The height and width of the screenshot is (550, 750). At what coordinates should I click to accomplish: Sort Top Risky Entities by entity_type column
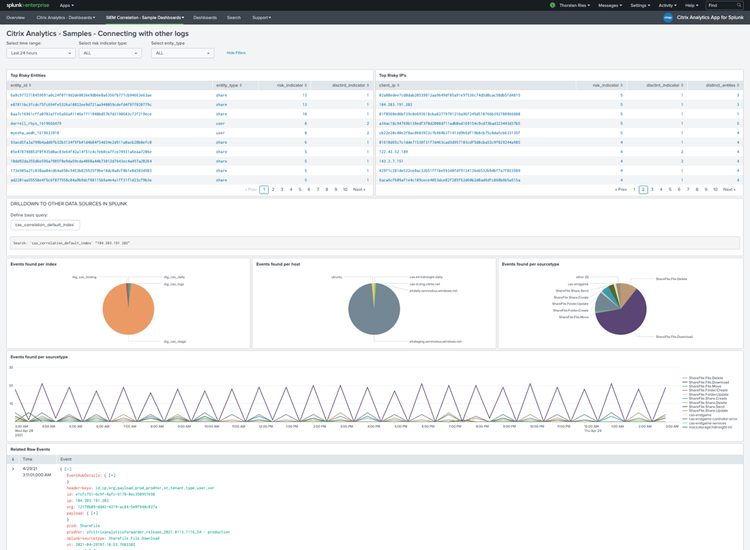229,85
